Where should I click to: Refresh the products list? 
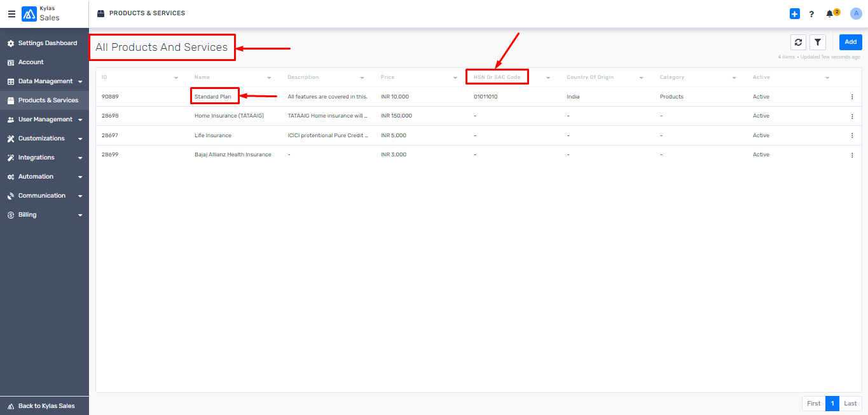click(x=799, y=43)
